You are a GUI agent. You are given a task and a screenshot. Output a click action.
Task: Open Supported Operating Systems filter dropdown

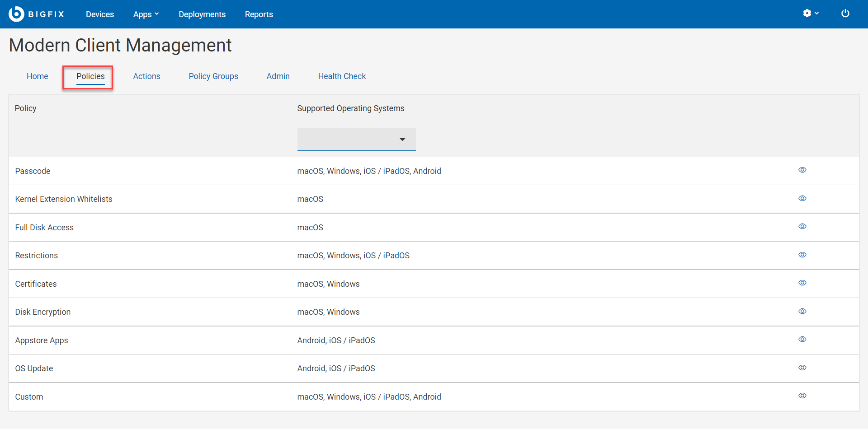pos(356,140)
